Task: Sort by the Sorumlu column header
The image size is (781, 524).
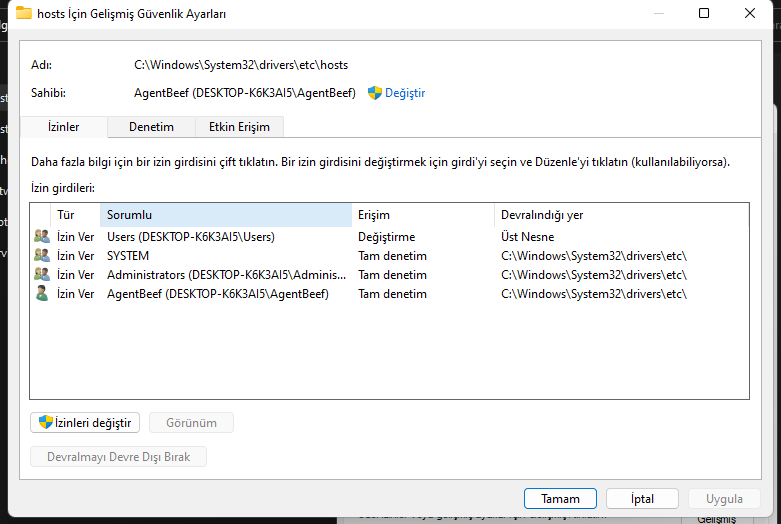Action: pos(226,215)
